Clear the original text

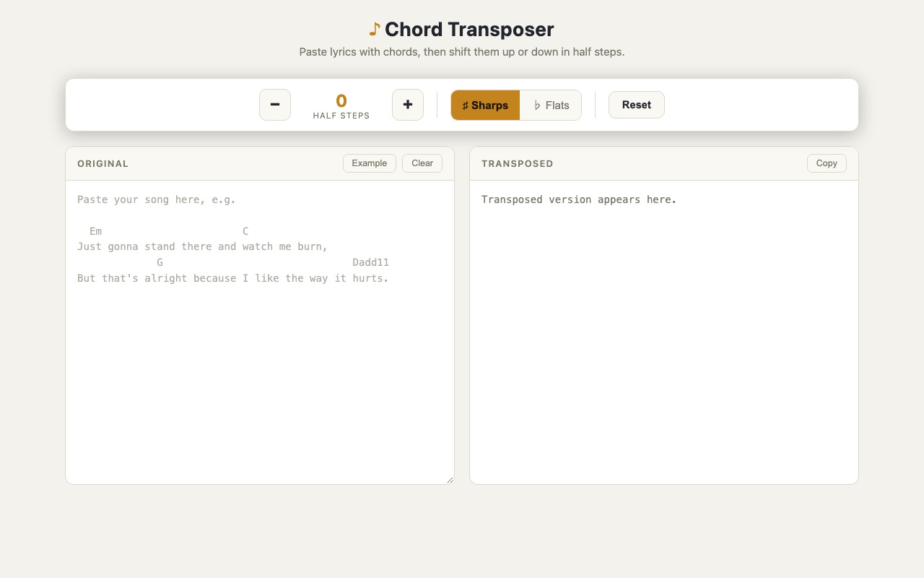point(422,163)
